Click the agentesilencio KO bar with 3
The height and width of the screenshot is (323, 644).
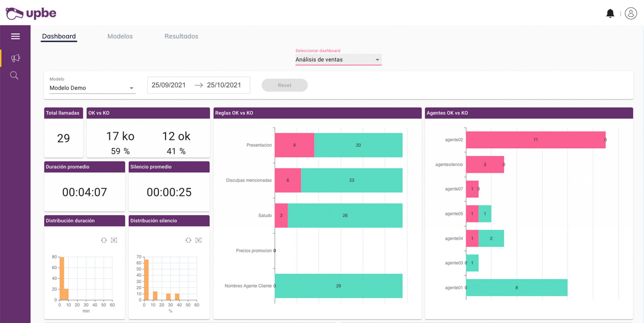click(x=485, y=164)
